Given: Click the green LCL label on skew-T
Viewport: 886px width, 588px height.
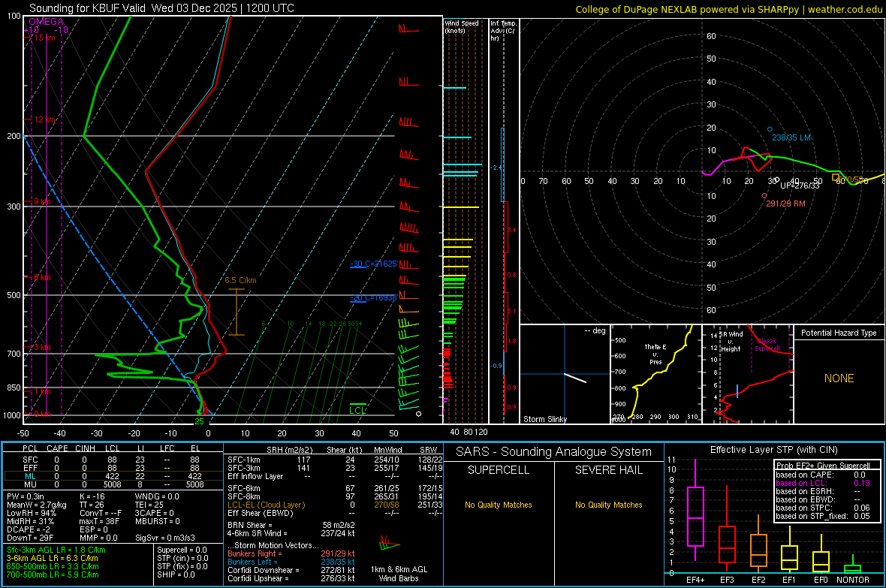Looking at the screenshot, I should coord(357,411).
